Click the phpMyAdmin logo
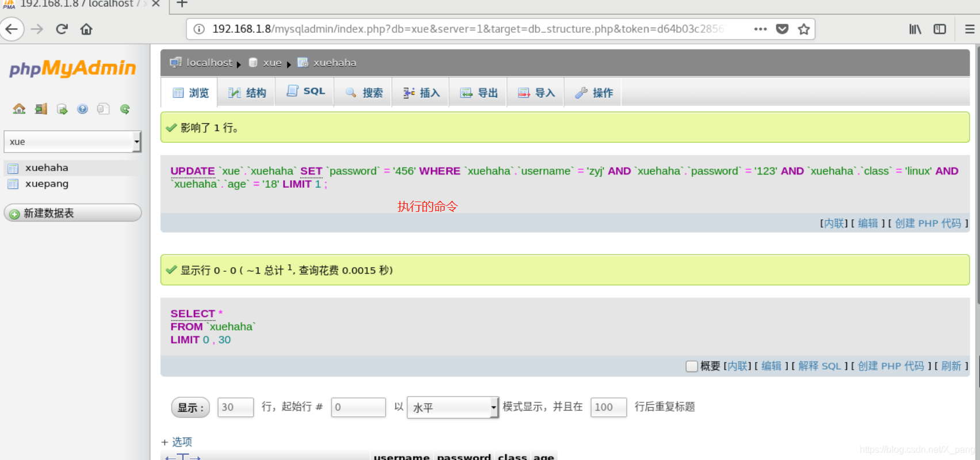 [x=73, y=68]
